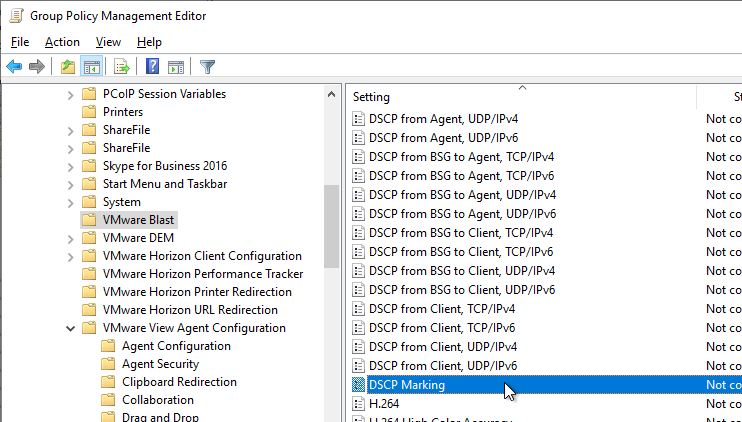Viewport: 742px width, 422px height.
Task: Select the Clipboard Redirection tree item
Action: [x=179, y=382]
